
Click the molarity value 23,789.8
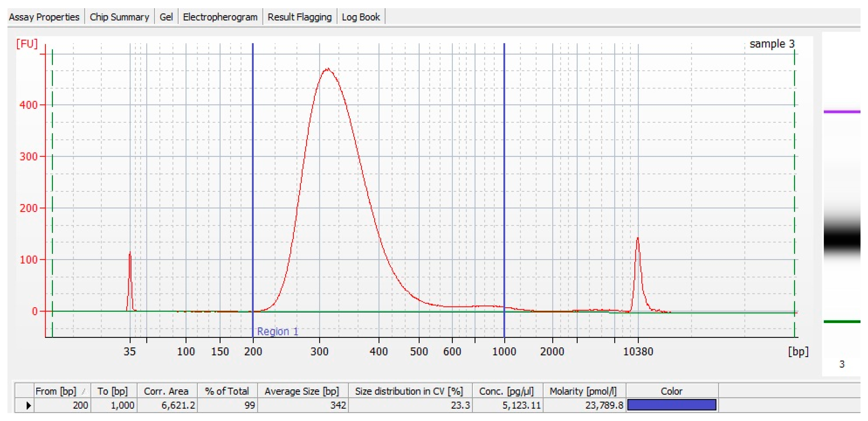(x=585, y=405)
